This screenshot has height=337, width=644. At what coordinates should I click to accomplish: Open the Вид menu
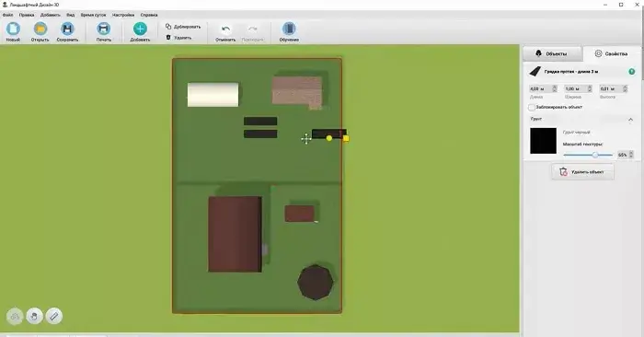[71, 15]
